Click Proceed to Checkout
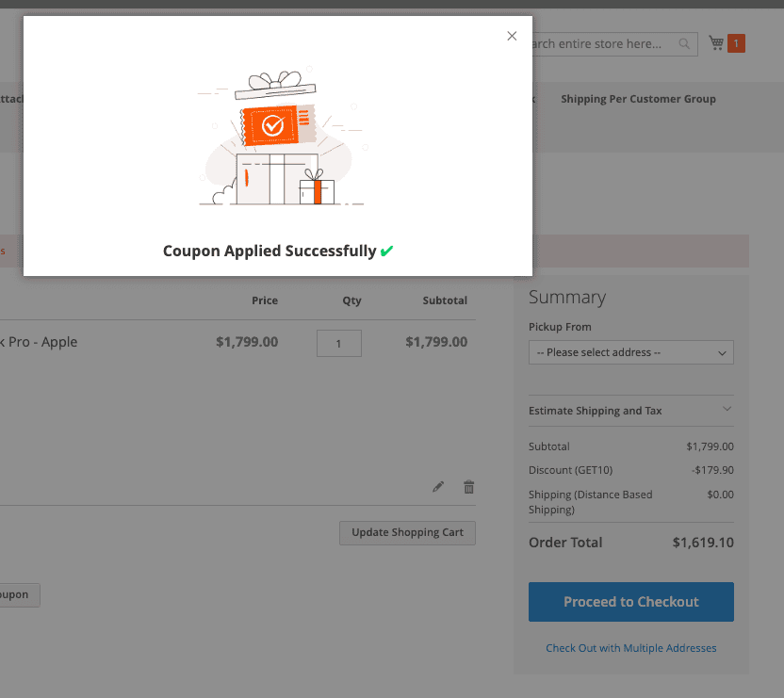This screenshot has height=698, width=784. [630, 601]
